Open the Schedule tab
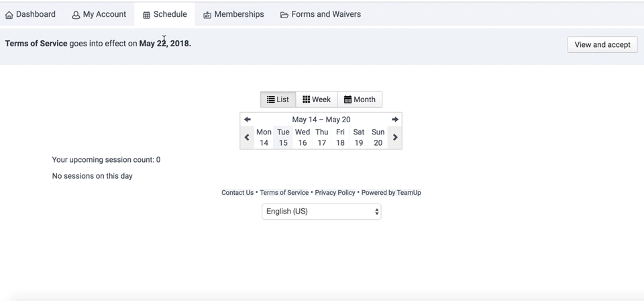The width and height of the screenshot is (644, 301). [x=164, y=14]
